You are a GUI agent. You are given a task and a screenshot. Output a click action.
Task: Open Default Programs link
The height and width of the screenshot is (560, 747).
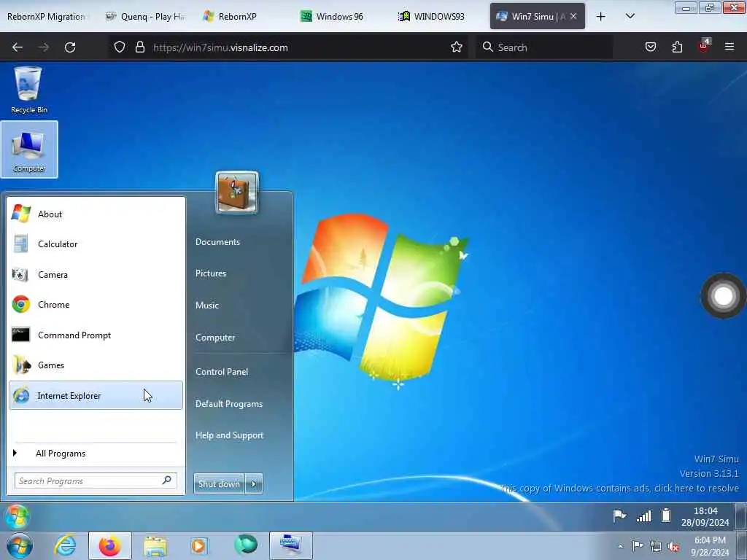point(228,404)
